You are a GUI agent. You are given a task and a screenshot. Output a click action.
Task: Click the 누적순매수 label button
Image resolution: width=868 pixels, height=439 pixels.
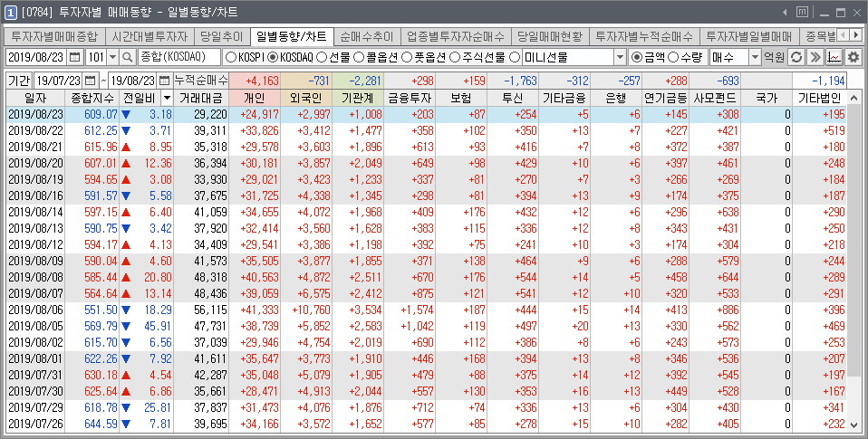200,81
